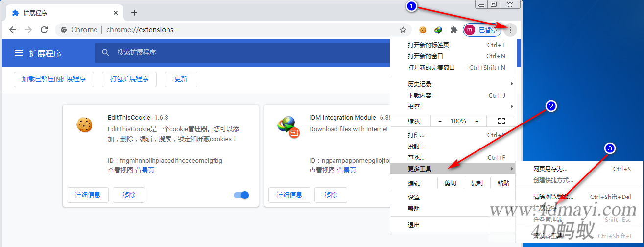Click the 扩展程序 page header title
644x247 pixels.
(46, 53)
